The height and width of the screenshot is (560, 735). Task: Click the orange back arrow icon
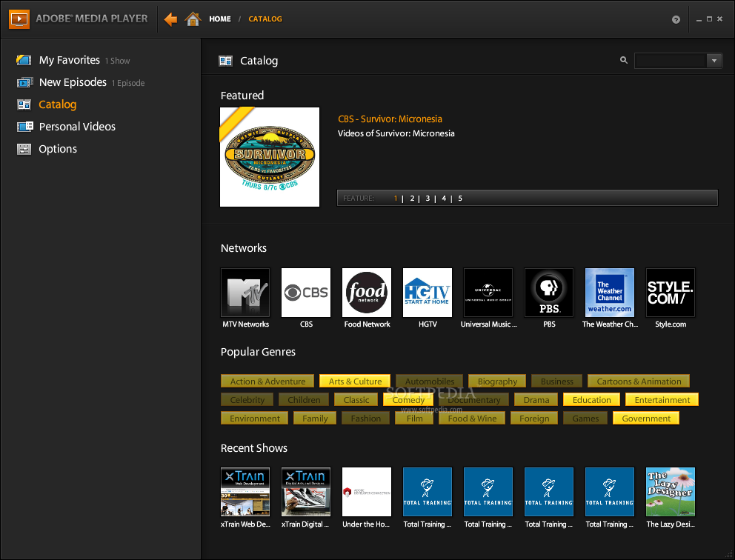(170, 19)
